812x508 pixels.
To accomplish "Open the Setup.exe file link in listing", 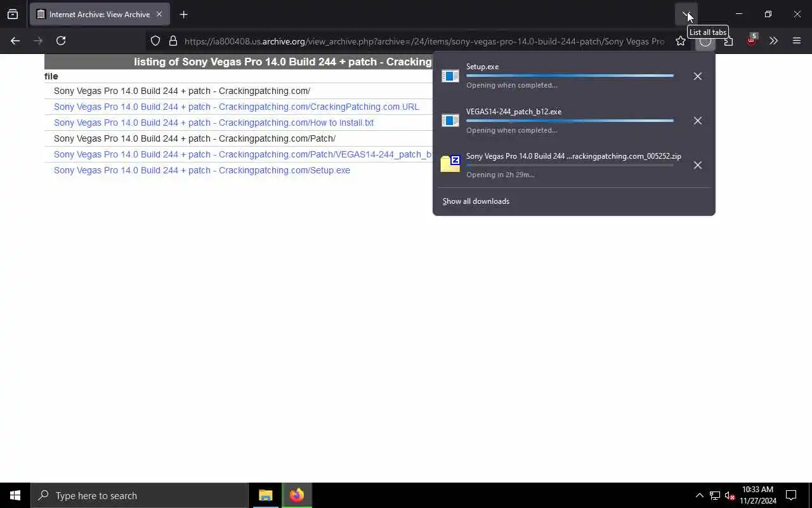I will point(202,170).
